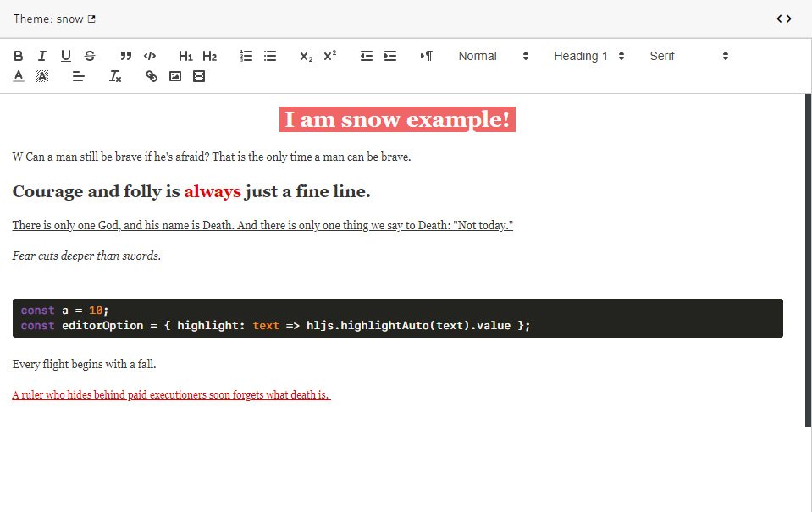Toggle strikethrough formatting
Viewport: 812px width, 512px height.
90,56
